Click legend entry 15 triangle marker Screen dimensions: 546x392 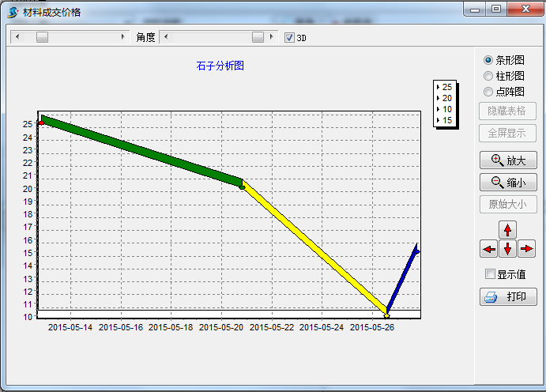[439, 120]
